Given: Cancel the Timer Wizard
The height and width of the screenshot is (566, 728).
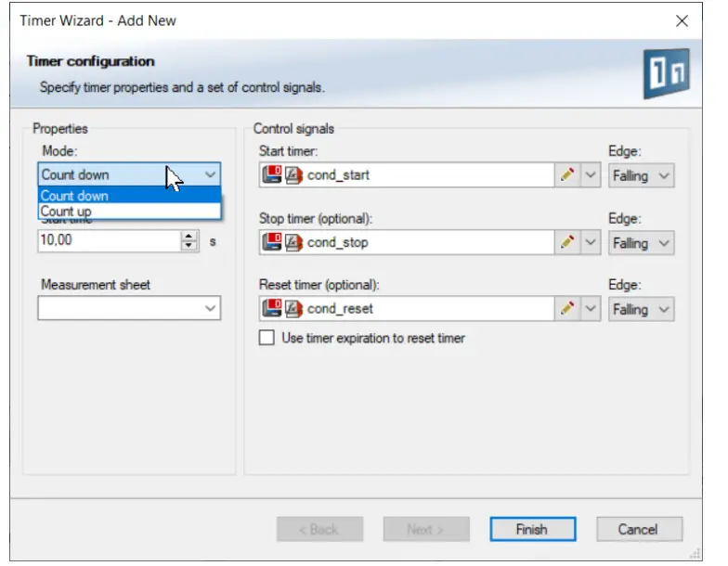Looking at the screenshot, I should coord(639,529).
